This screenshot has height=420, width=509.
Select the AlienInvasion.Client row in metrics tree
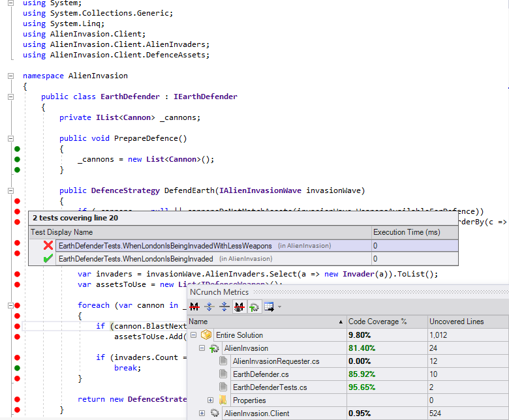[x=256, y=413]
